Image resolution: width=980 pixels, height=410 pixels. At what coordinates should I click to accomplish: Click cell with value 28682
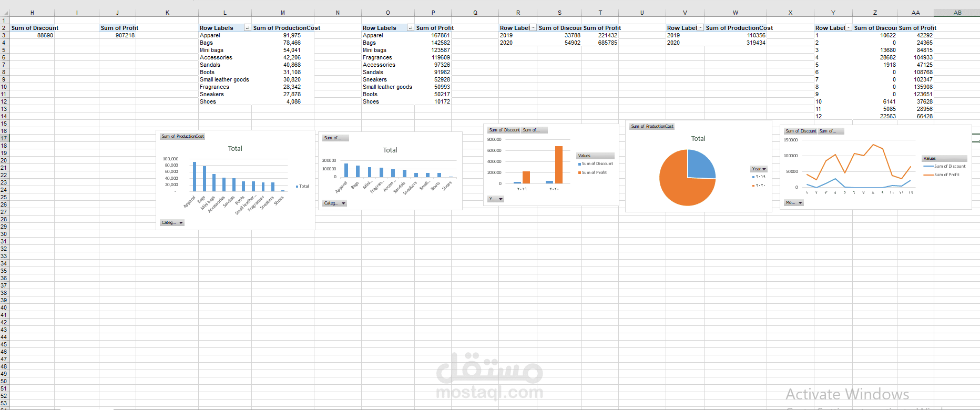pyautogui.click(x=875, y=57)
